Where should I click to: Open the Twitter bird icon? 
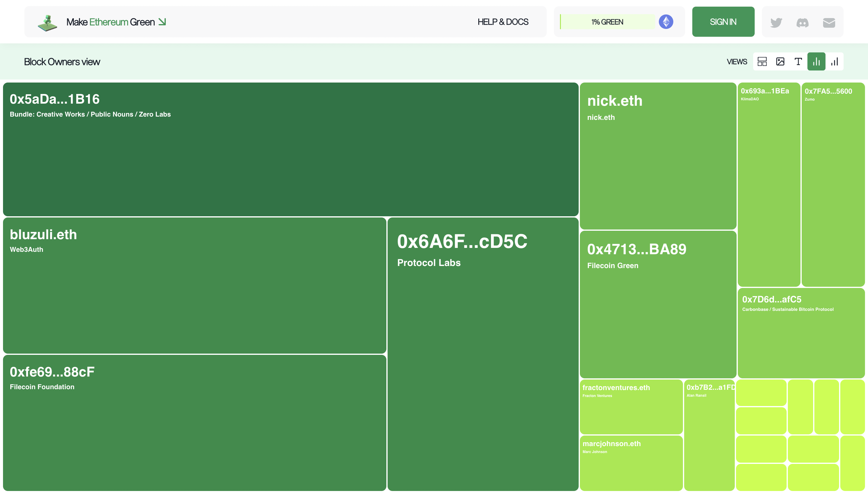click(x=776, y=23)
